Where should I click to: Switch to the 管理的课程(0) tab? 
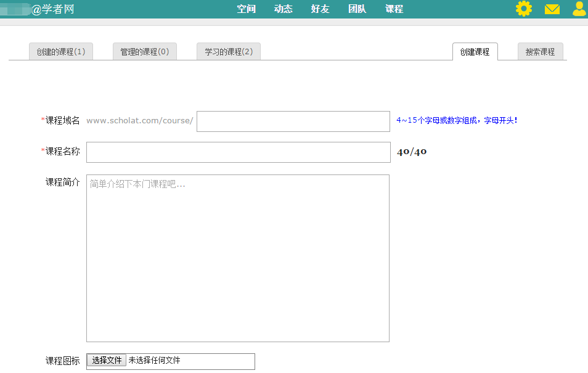(x=144, y=52)
